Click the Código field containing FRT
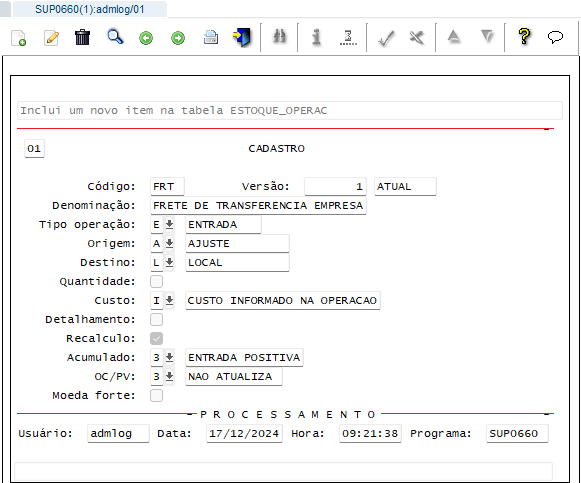 [x=167, y=186]
